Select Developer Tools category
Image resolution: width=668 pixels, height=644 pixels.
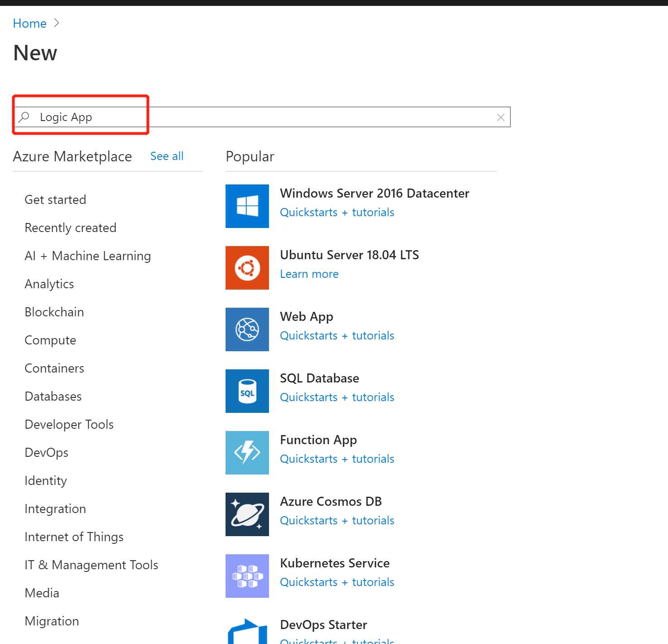[x=69, y=425]
